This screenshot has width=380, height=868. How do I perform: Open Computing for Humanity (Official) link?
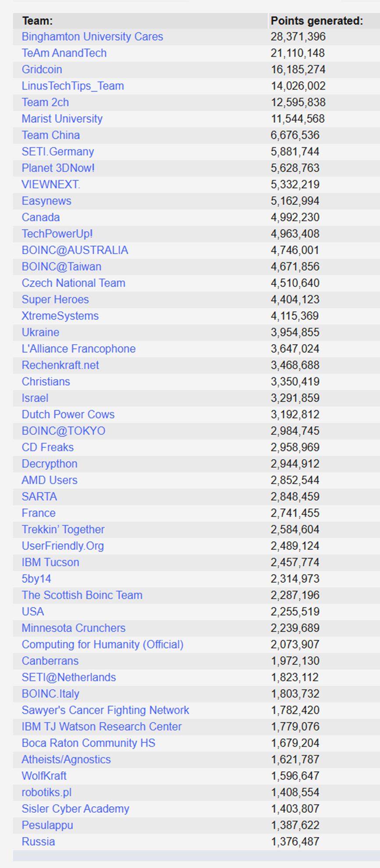[x=103, y=645]
